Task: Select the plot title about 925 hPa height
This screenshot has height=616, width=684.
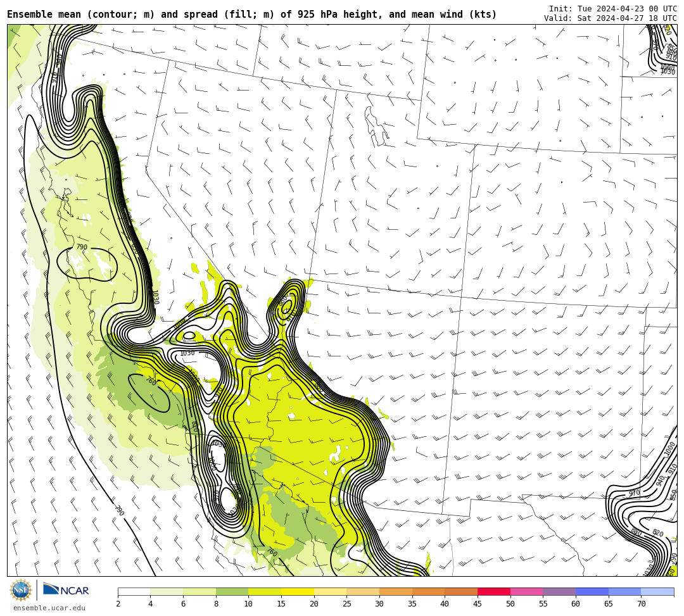Action: (x=251, y=15)
